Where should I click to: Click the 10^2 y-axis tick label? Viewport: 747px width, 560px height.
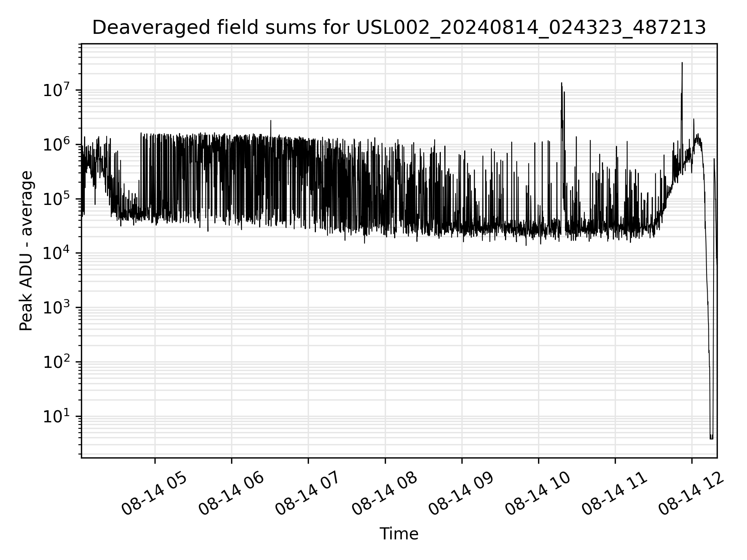point(57,362)
